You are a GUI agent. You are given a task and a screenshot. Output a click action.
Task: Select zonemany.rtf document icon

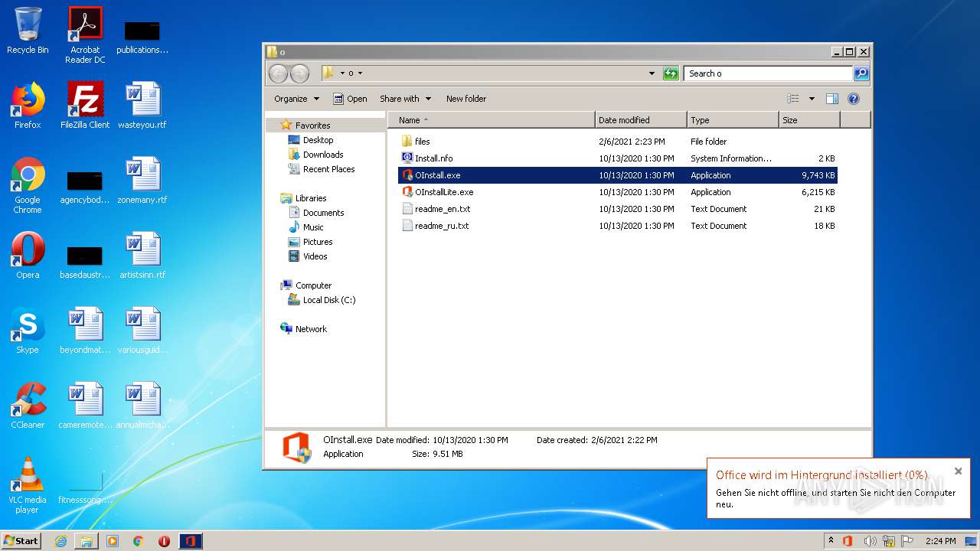tap(142, 181)
